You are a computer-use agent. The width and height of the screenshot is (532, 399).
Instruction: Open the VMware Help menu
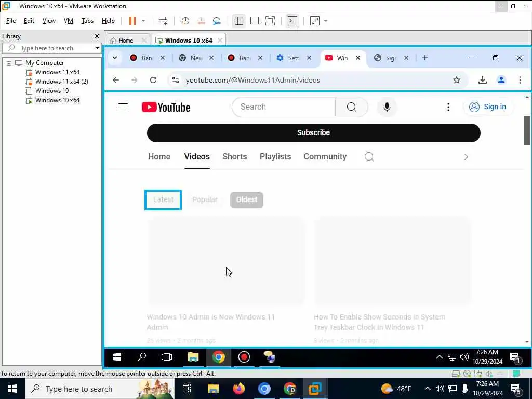click(x=108, y=21)
